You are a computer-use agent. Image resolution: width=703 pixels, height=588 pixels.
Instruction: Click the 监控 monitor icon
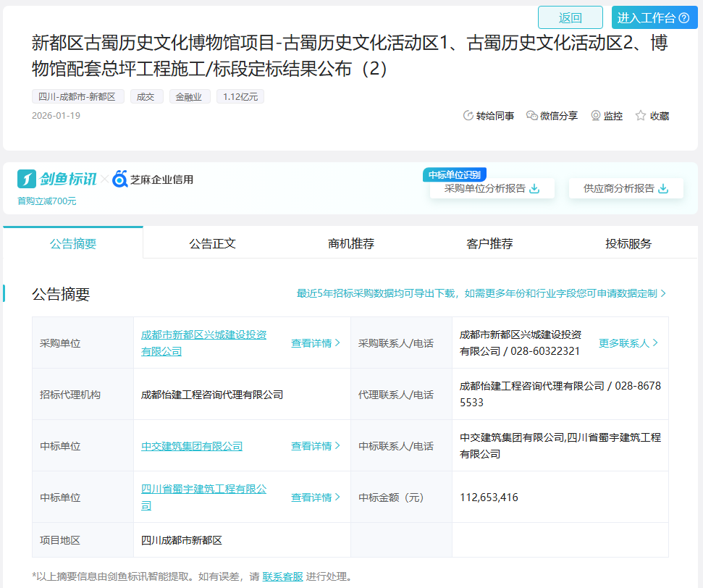[x=596, y=116]
